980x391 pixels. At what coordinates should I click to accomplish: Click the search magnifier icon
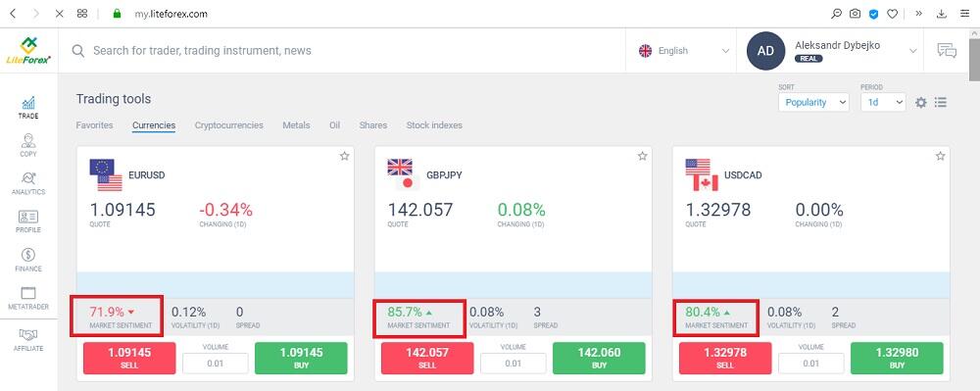[x=78, y=51]
